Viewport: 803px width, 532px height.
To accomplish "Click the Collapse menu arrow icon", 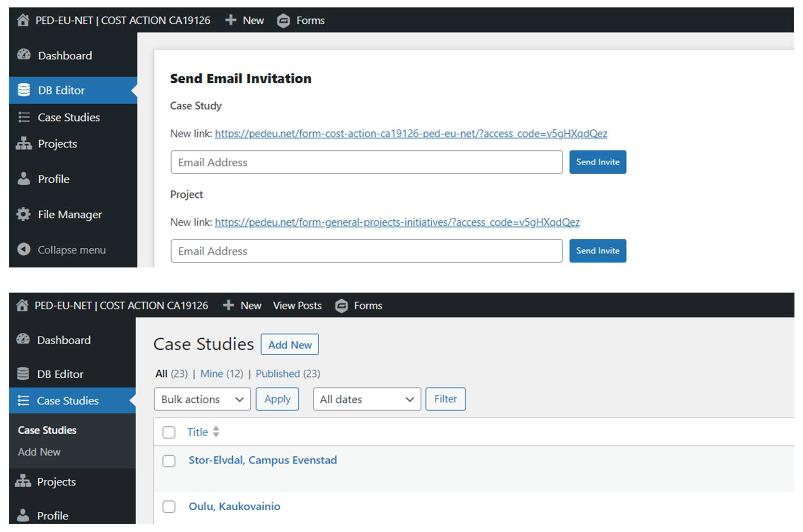I will [x=23, y=250].
